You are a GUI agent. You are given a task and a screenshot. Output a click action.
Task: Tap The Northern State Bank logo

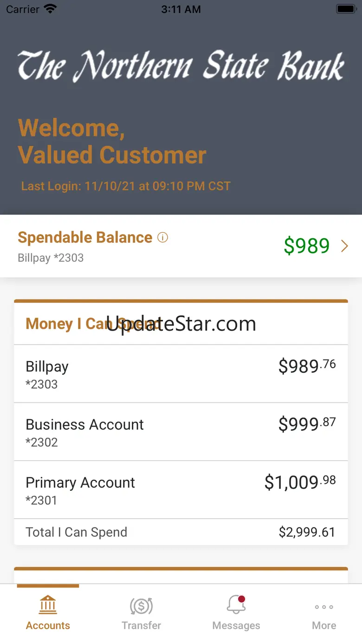click(181, 66)
